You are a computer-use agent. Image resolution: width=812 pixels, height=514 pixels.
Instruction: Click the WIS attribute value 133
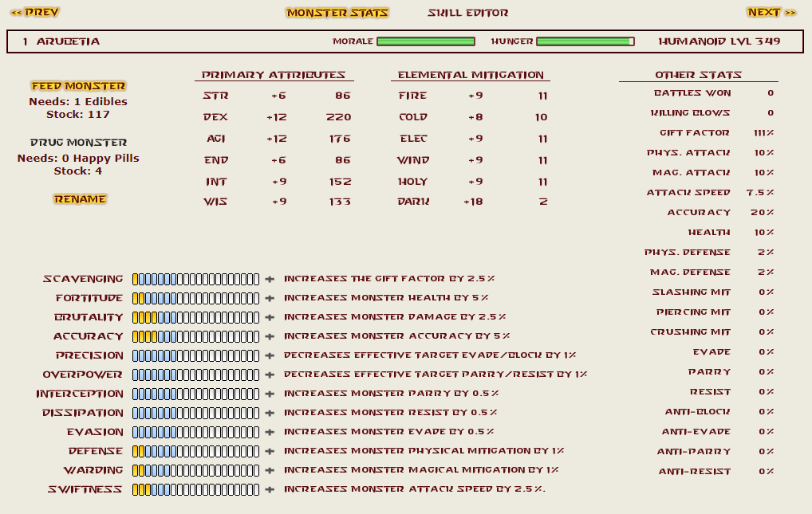click(340, 202)
